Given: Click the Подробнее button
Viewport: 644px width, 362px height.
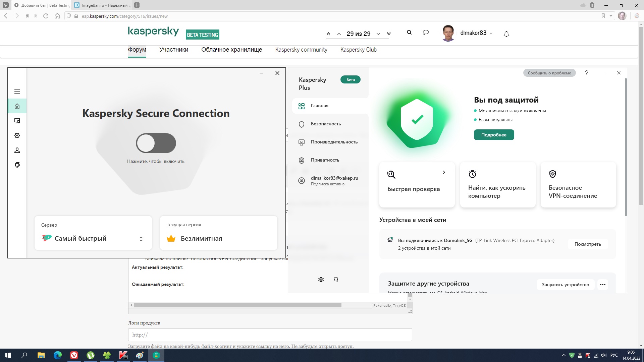Looking at the screenshot, I should tap(494, 135).
